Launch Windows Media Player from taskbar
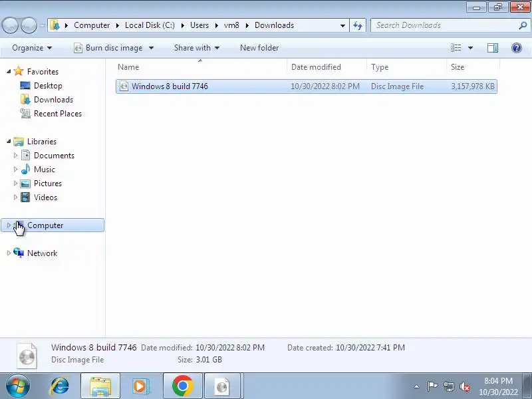 140,386
